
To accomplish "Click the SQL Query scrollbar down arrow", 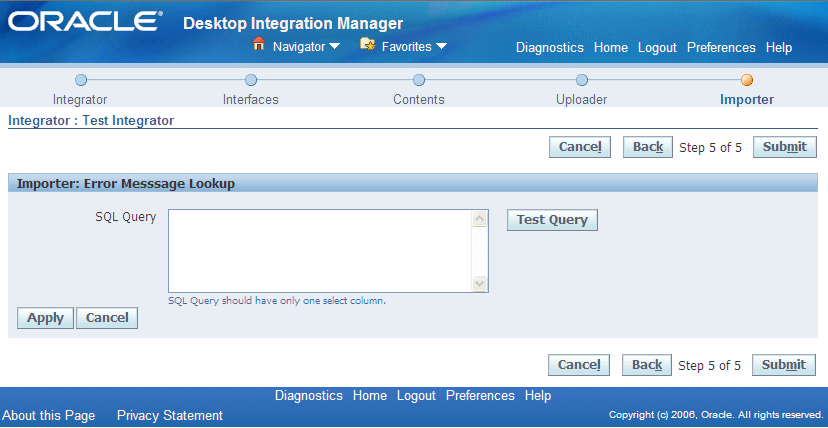I will point(479,283).
